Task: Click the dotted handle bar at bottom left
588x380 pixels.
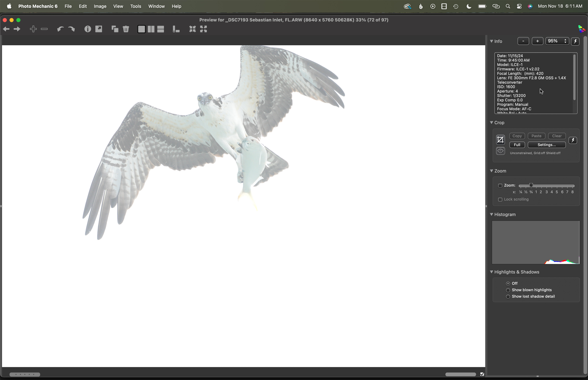Action: pyautogui.click(x=25, y=374)
